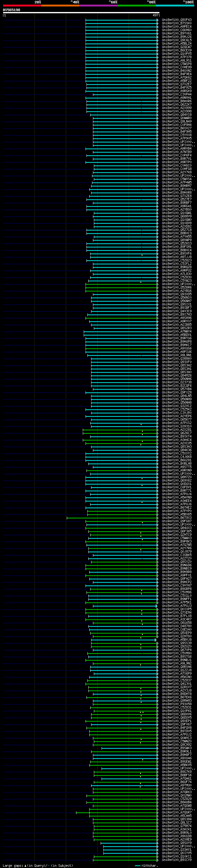Click the long green alignment bar of UniRef100_B6T9X3
This screenshot has height=868, width=197.
click(x=112, y=518)
